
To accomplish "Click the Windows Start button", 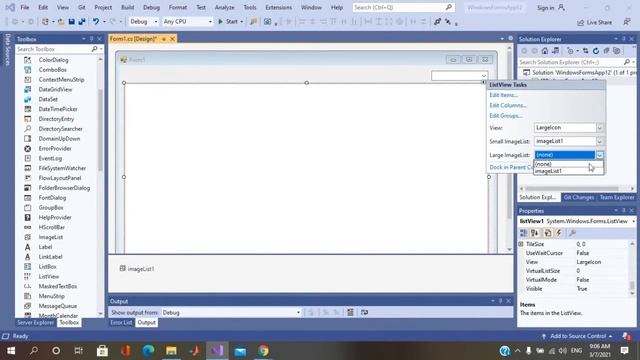I will (11, 351).
